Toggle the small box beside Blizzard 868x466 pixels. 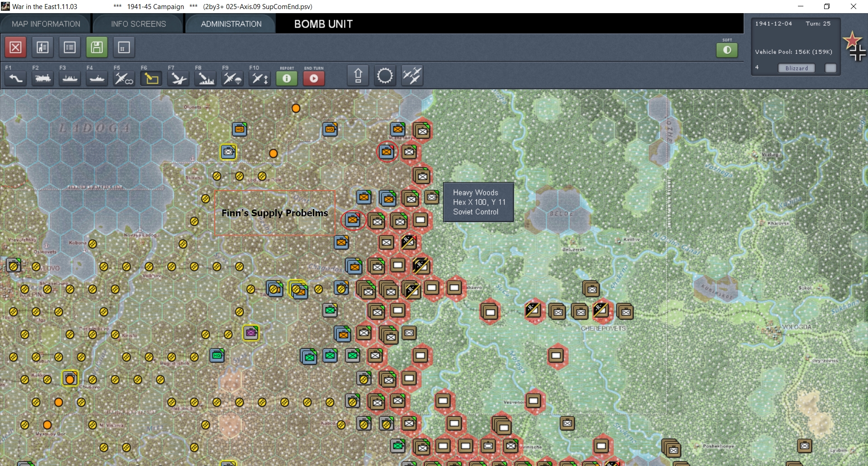coord(830,68)
